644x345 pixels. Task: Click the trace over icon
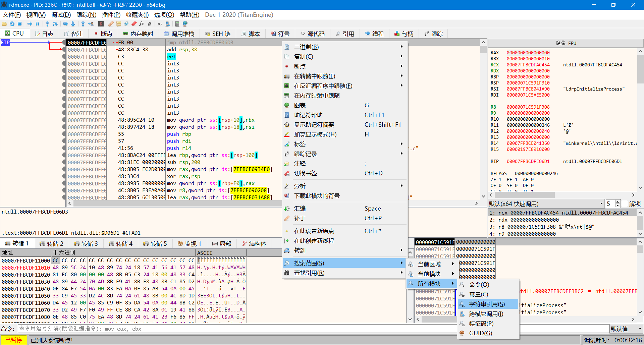(73, 24)
